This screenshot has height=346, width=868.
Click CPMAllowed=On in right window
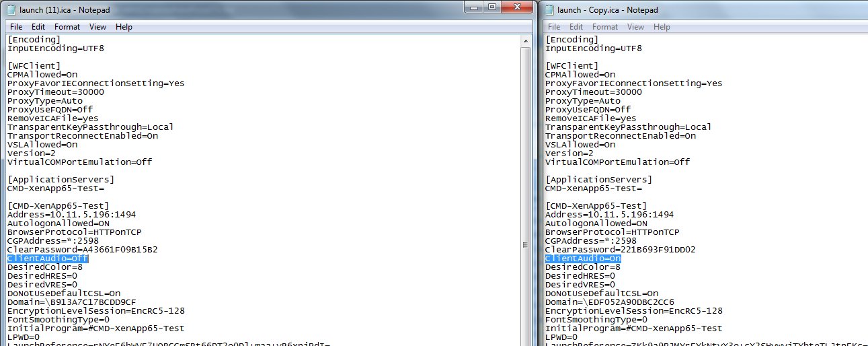580,75
